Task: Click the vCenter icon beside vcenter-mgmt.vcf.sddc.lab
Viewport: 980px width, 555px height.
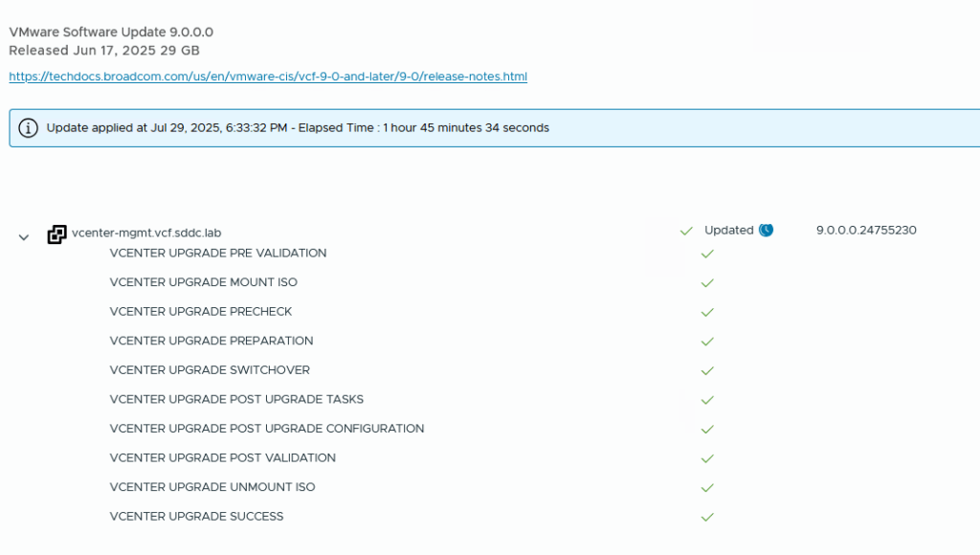Action: pyautogui.click(x=57, y=234)
